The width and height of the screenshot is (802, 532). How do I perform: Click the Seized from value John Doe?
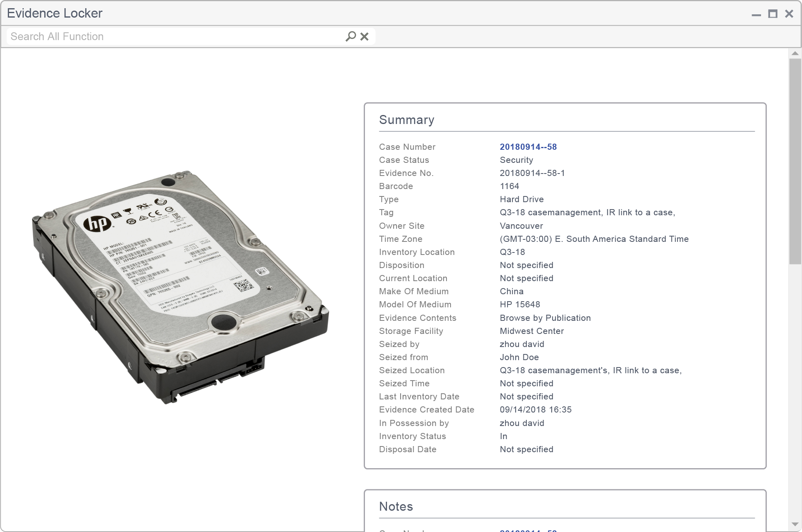pyautogui.click(x=519, y=357)
